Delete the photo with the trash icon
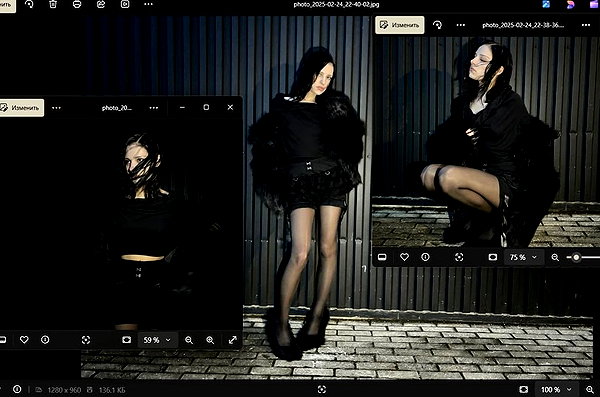Viewport: 600px width, 397px height. coord(53,4)
